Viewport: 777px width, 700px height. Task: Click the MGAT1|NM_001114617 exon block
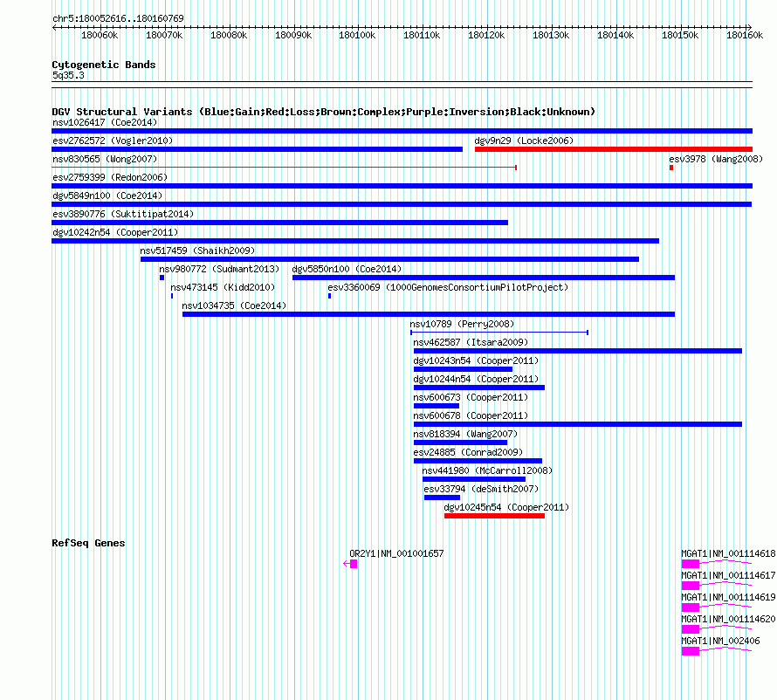tap(691, 586)
